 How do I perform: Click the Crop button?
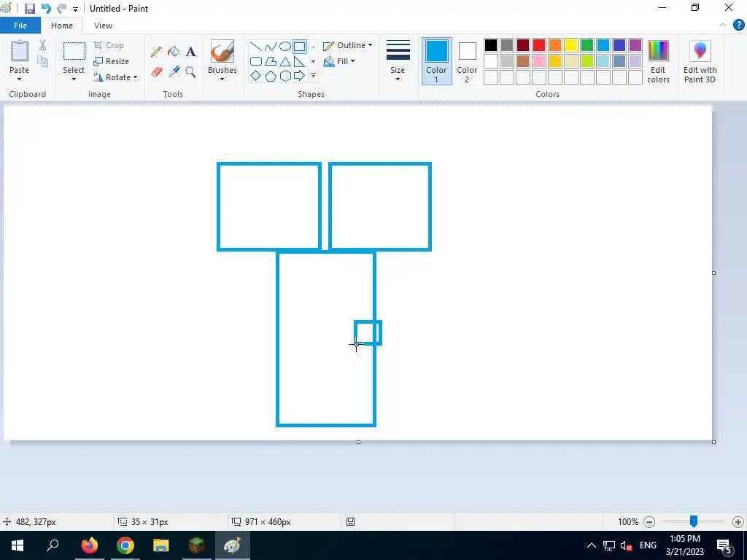pyautogui.click(x=109, y=45)
